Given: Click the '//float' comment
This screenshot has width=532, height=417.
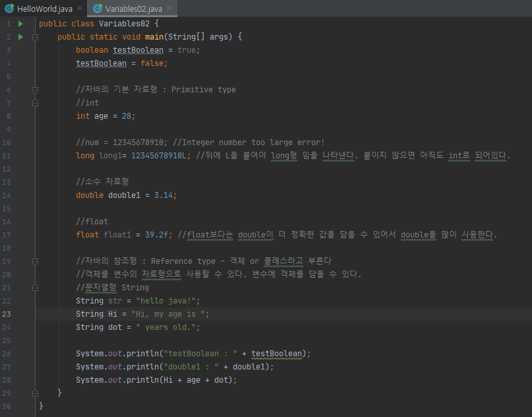Looking at the screenshot, I should pyautogui.click(x=92, y=222).
